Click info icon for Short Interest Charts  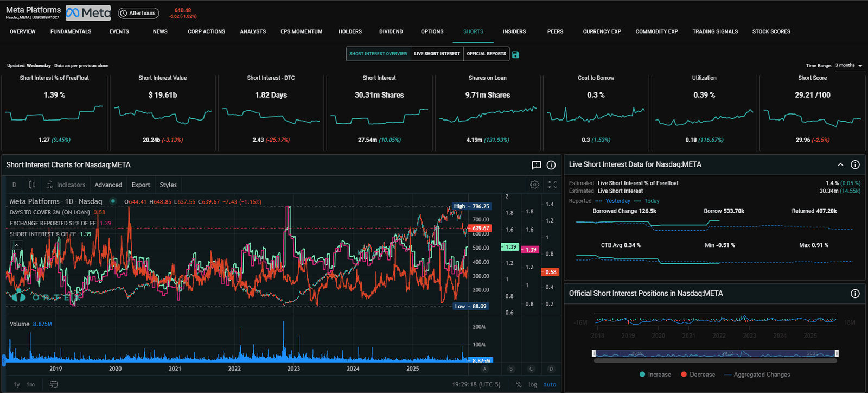pos(551,165)
